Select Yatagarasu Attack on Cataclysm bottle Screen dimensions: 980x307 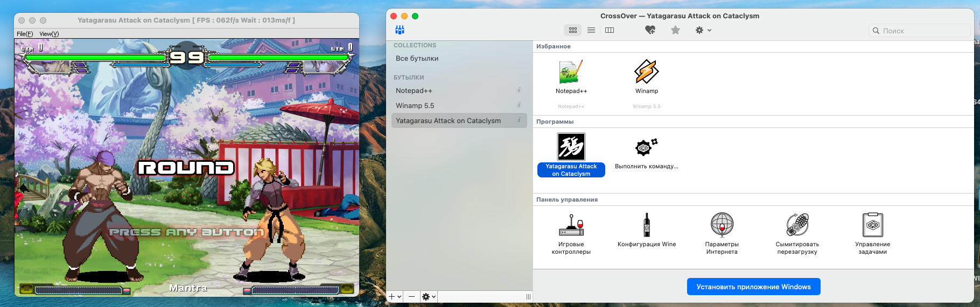point(459,121)
